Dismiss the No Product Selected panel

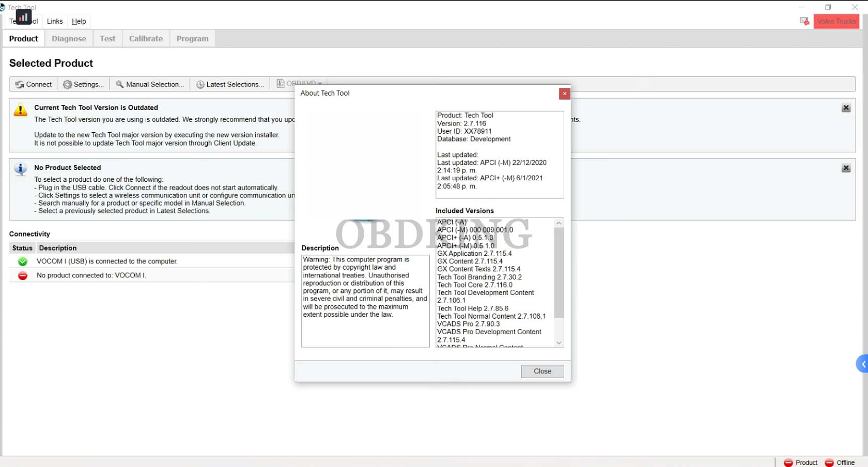pyautogui.click(x=846, y=168)
